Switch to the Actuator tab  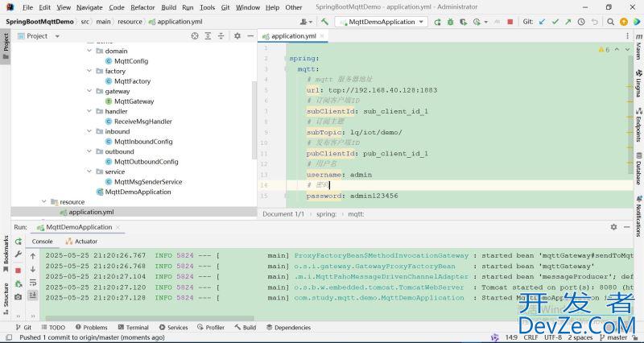pos(85,242)
